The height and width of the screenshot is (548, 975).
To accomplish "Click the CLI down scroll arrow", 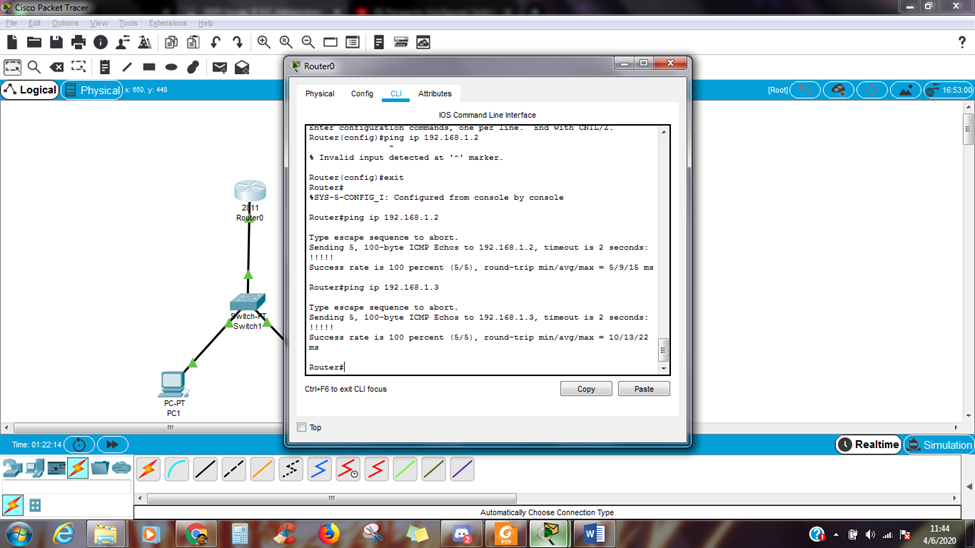I will click(x=663, y=368).
